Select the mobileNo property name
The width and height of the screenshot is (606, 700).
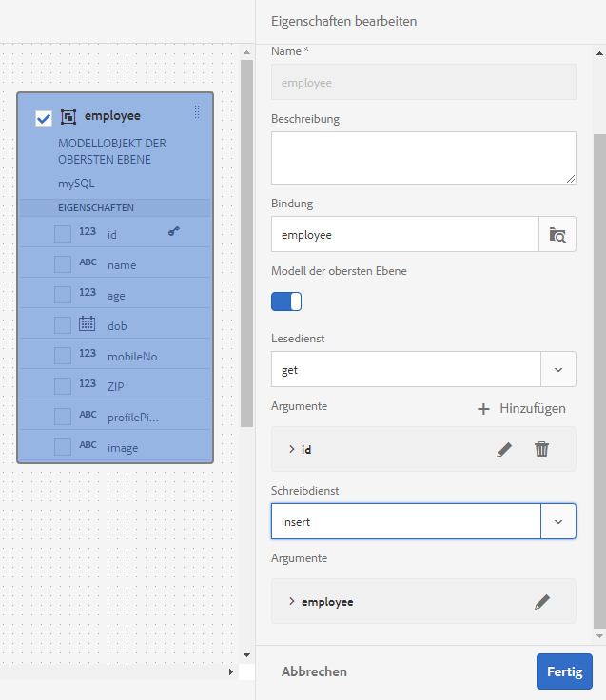point(132,357)
